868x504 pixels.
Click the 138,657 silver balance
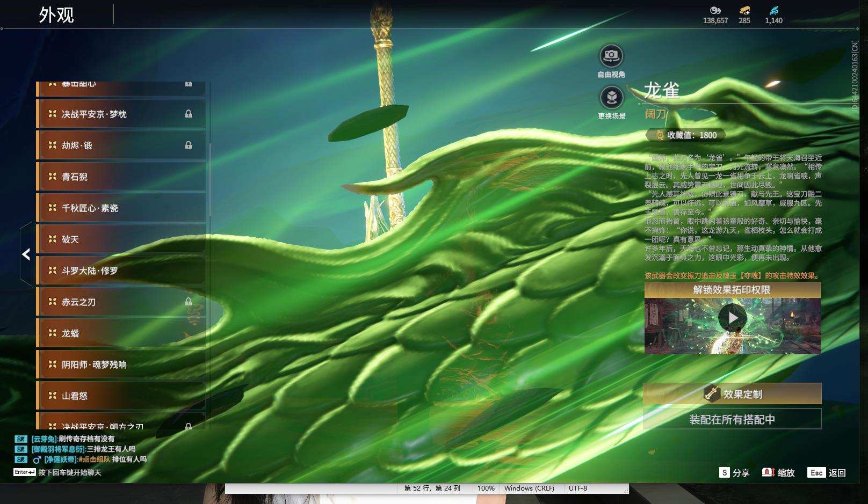coord(715,20)
